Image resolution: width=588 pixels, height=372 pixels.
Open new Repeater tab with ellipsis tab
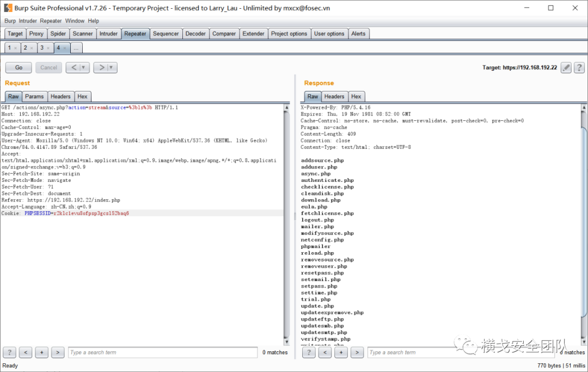(76, 48)
